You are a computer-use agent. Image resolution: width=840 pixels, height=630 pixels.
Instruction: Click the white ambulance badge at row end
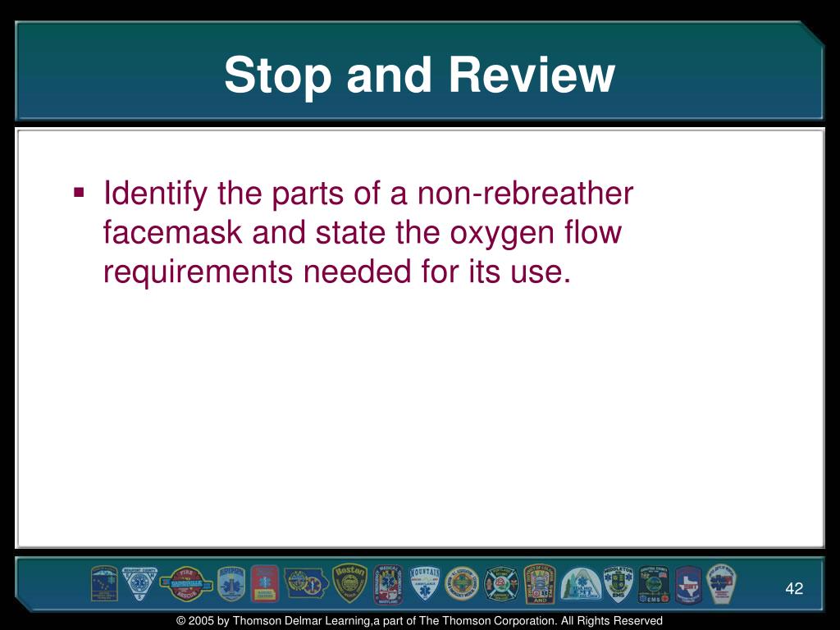pos(722,584)
